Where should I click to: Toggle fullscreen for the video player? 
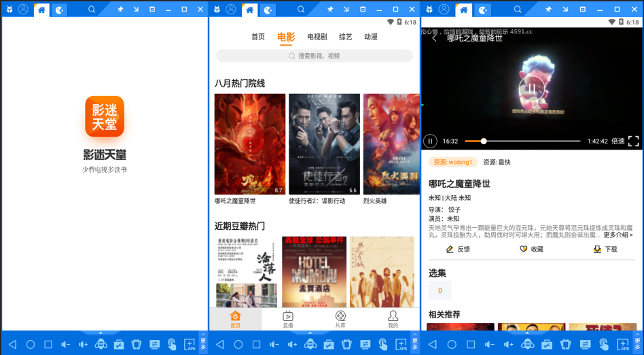[634, 141]
